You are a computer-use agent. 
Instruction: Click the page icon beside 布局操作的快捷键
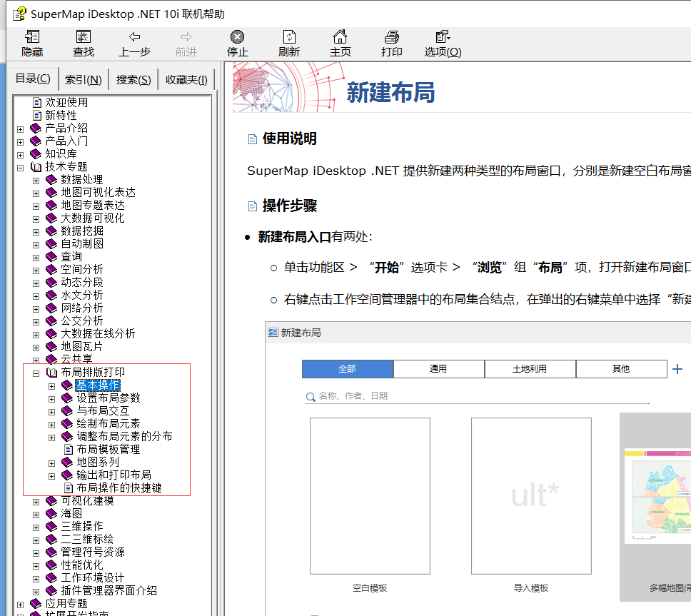point(69,488)
